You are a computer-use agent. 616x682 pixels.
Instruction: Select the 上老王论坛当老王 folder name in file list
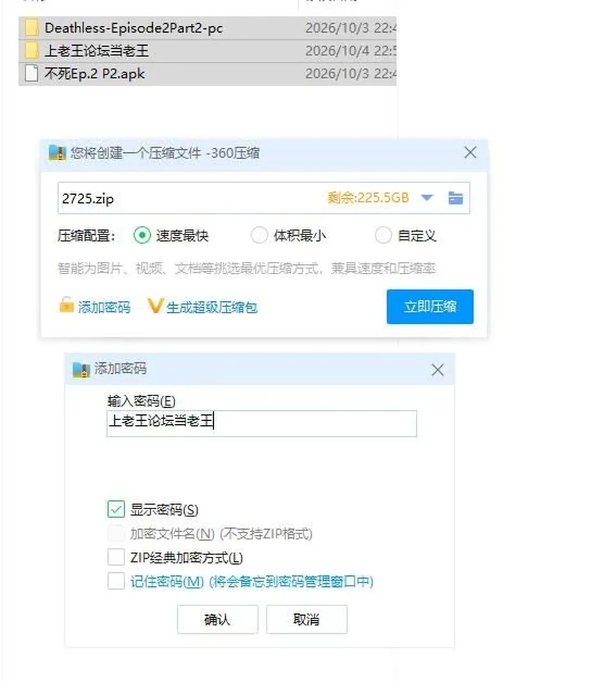pyautogui.click(x=96, y=51)
